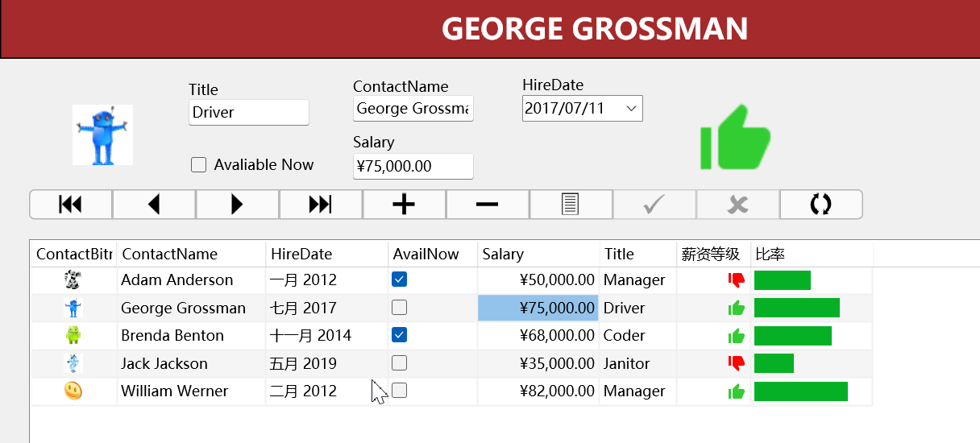This screenshot has width=980, height=443.
Task: Add new record with plus button
Action: coord(404,205)
